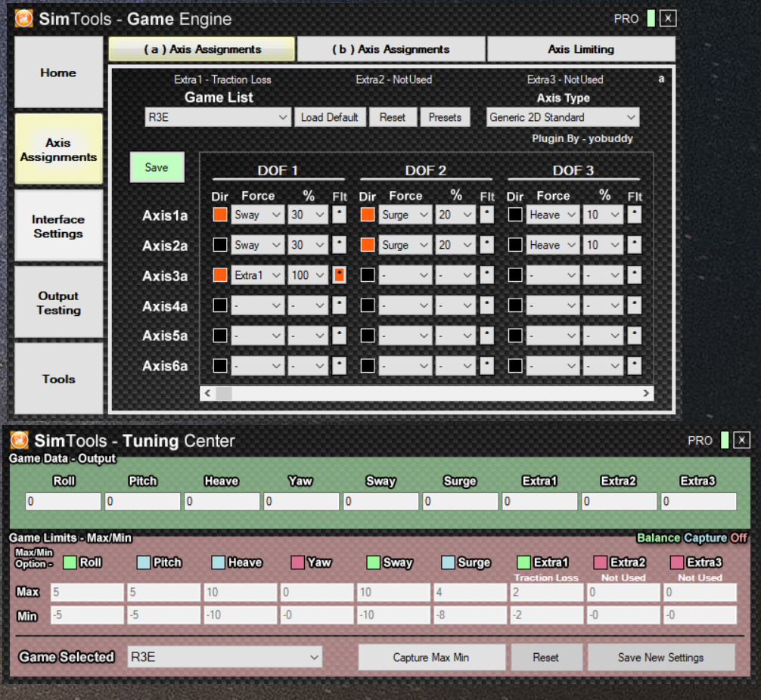Click the Roll Max/Min option swatch
This screenshot has height=700, width=761.
click(70, 562)
